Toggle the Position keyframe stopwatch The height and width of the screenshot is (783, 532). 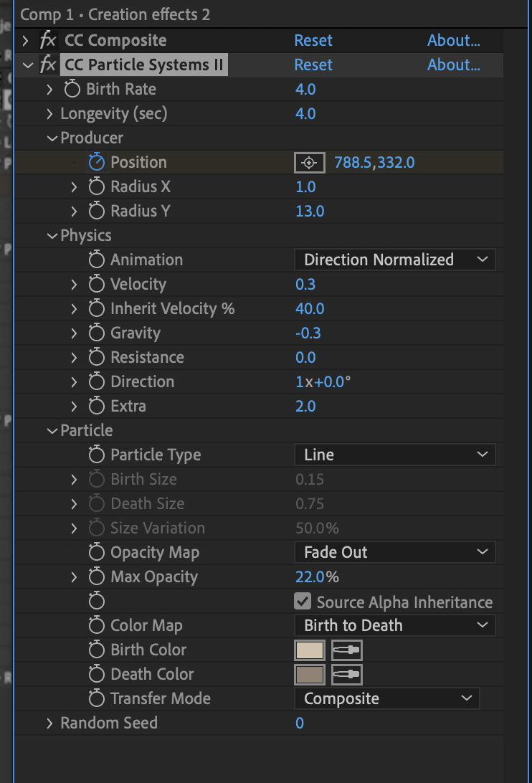click(x=96, y=163)
